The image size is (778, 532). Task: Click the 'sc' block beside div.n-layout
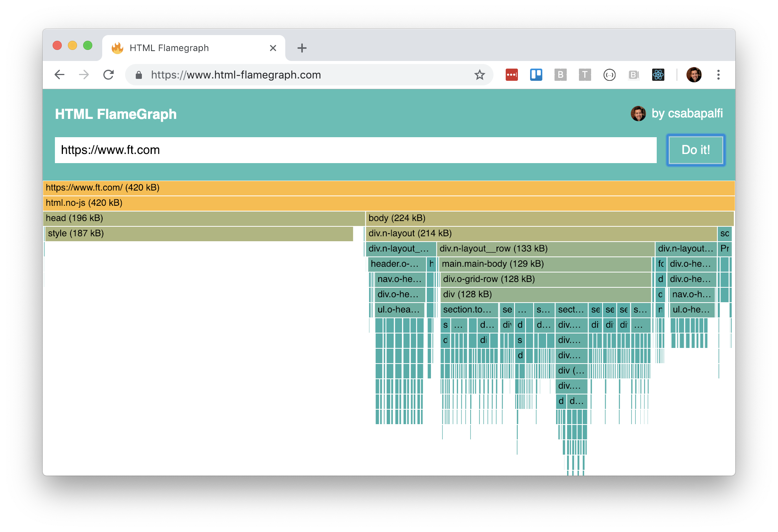point(725,234)
